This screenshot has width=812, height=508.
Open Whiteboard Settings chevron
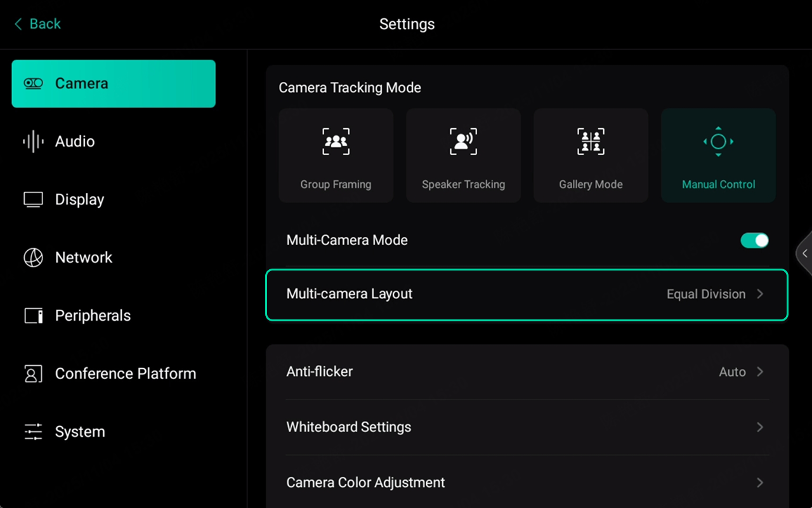point(760,427)
